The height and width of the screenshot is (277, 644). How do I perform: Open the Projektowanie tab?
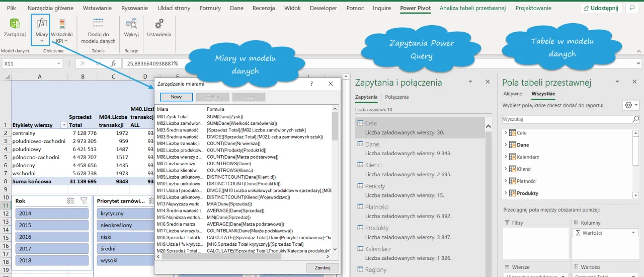pos(533,9)
